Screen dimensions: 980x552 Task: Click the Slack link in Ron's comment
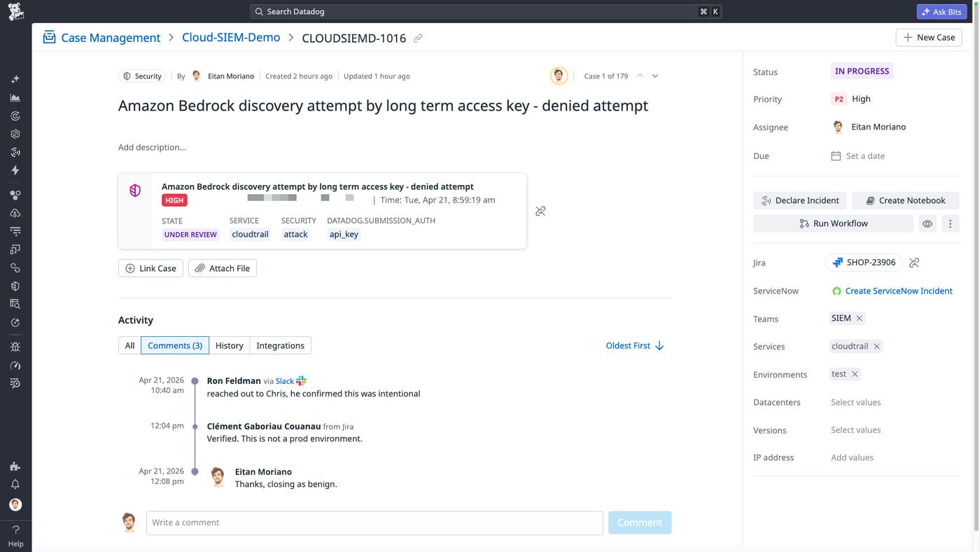point(285,381)
